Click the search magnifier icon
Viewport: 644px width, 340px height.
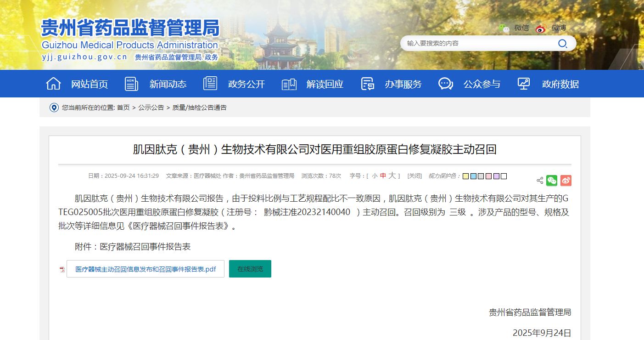point(562,44)
